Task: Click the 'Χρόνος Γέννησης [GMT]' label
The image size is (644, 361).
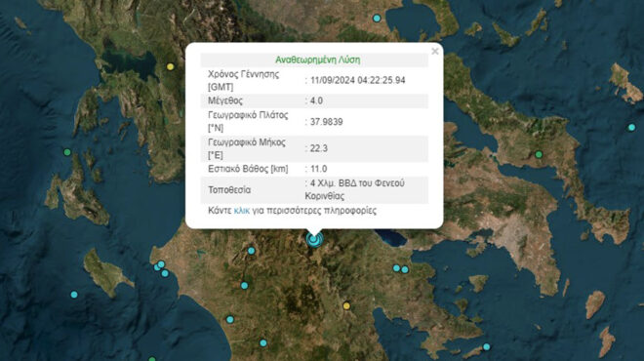Action: (x=243, y=81)
